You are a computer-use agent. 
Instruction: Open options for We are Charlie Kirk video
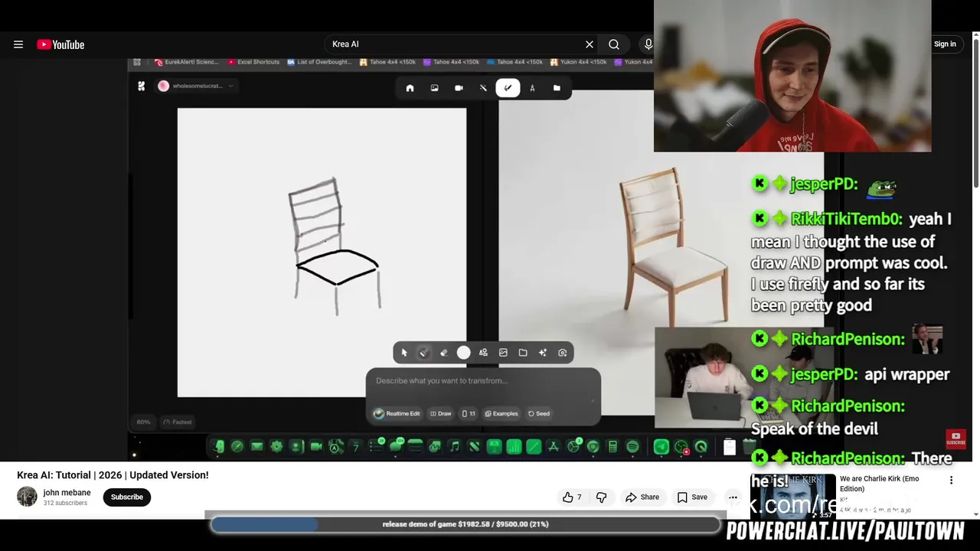point(951,481)
